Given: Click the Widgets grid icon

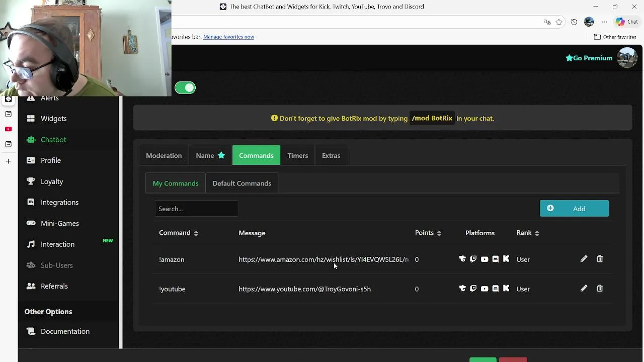Looking at the screenshot, I should click(x=31, y=118).
